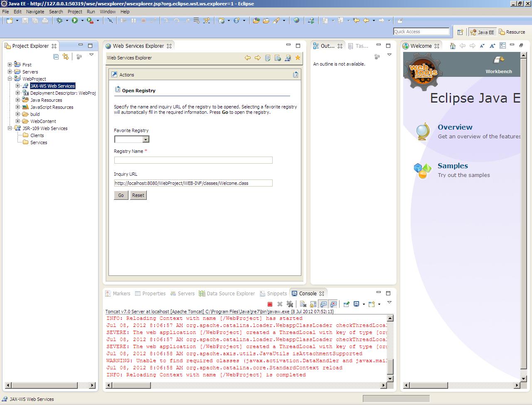
Task: Navigate forward in Web Services Explorer
Action: pos(258,58)
